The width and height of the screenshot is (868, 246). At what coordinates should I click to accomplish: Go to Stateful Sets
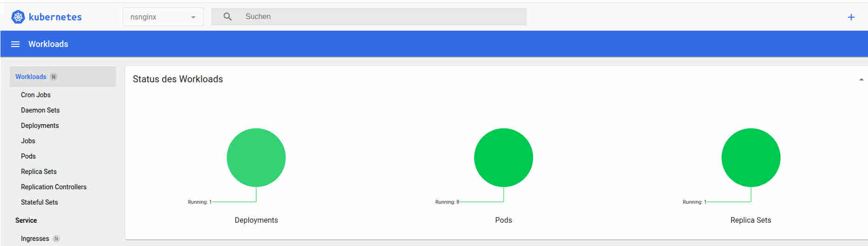tap(39, 202)
